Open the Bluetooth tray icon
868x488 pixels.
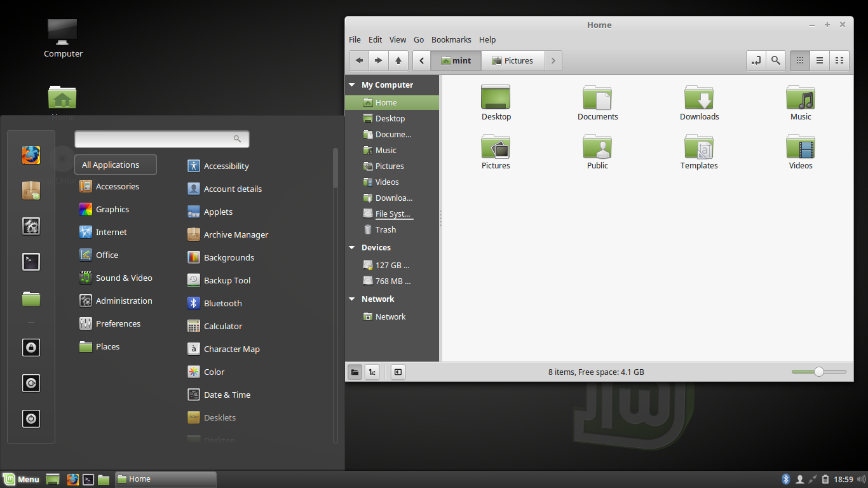pos(785,479)
